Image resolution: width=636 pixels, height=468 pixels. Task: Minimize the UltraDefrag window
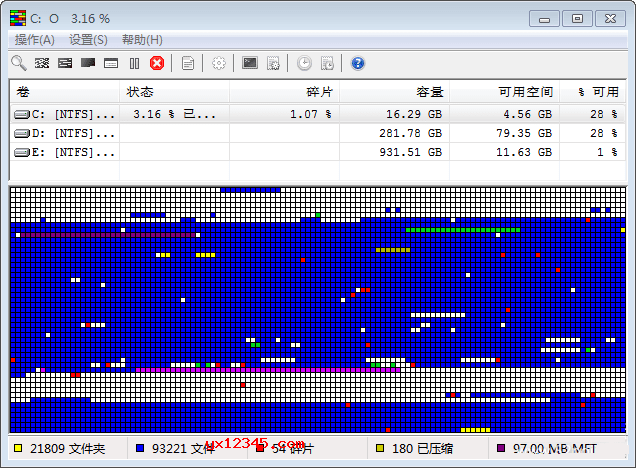pos(544,19)
